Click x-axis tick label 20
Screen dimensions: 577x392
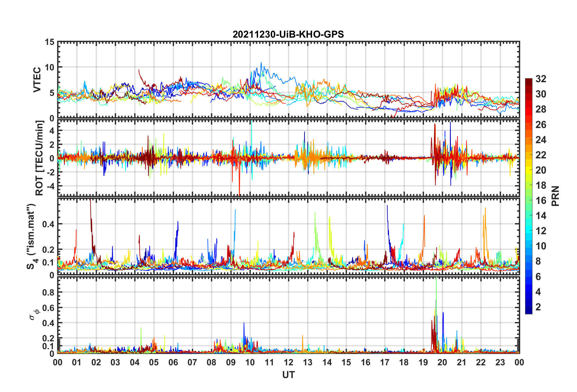[x=442, y=362]
